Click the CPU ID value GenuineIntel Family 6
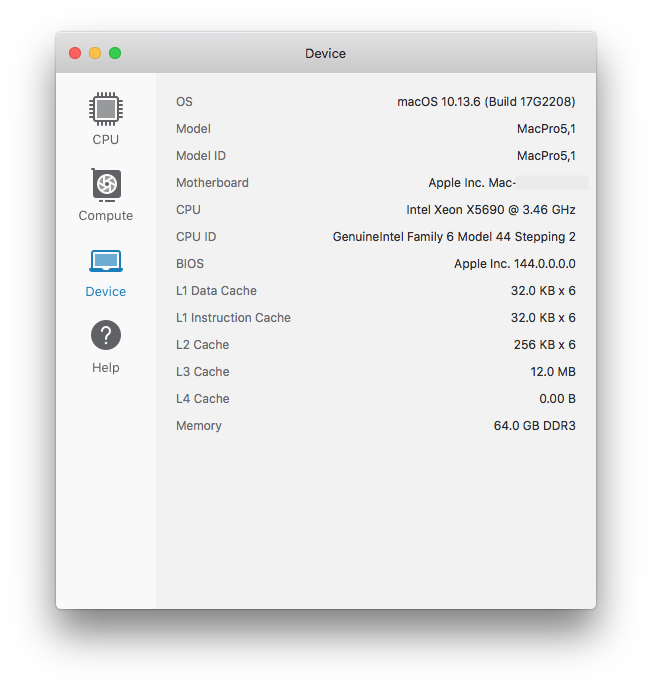The image size is (652, 689). click(454, 237)
